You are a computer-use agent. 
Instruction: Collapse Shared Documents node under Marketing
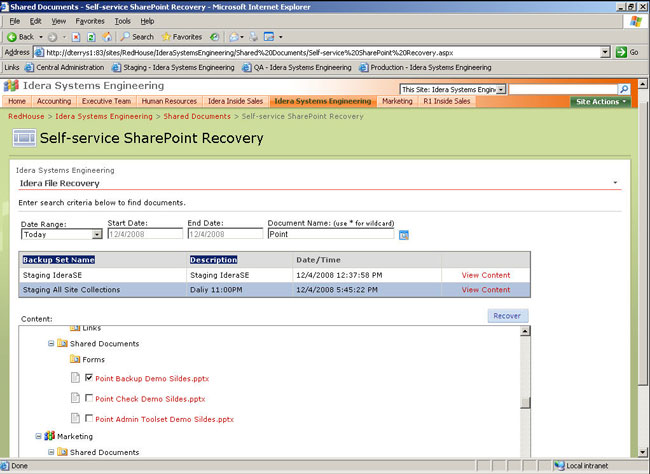click(x=51, y=452)
